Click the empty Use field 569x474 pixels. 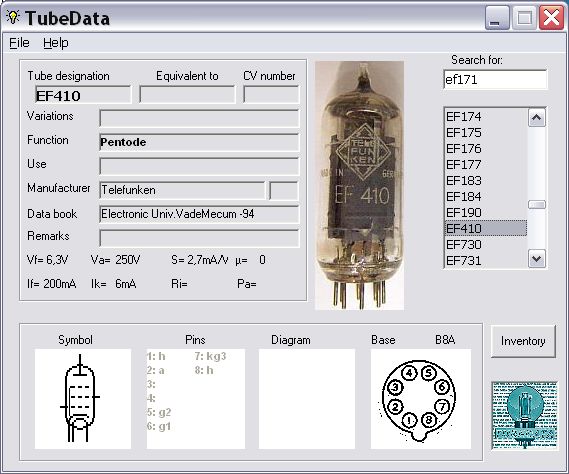[x=199, y=166]
